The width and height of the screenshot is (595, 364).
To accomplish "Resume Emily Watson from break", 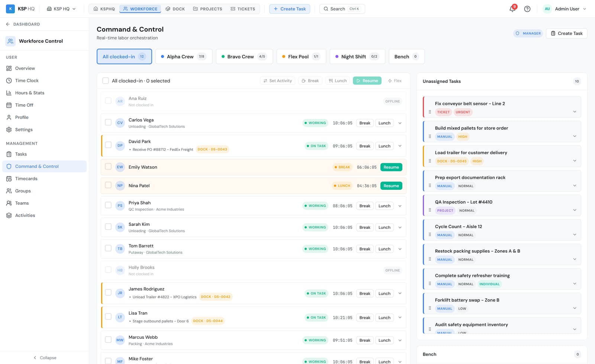I will click(x=391, y=167).
